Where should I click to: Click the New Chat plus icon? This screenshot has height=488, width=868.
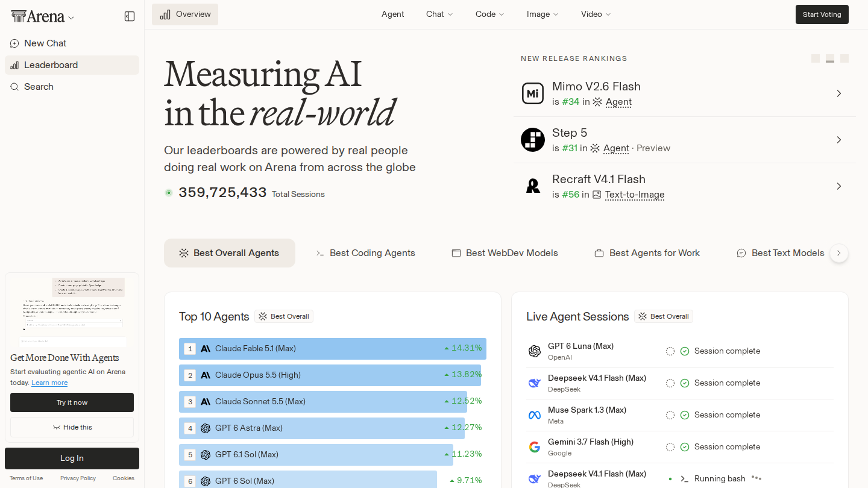click(x=14, y=43)
